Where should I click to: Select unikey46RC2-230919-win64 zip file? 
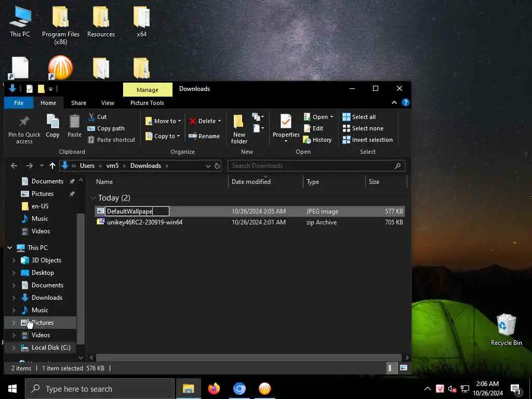coord(144,222)
